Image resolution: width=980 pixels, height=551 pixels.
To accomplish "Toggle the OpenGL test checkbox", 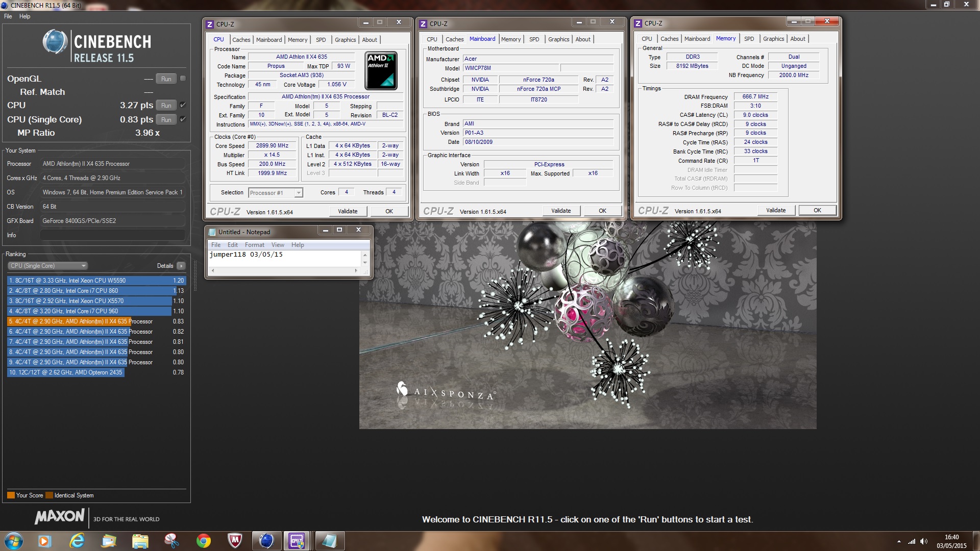I will point(183,79).
